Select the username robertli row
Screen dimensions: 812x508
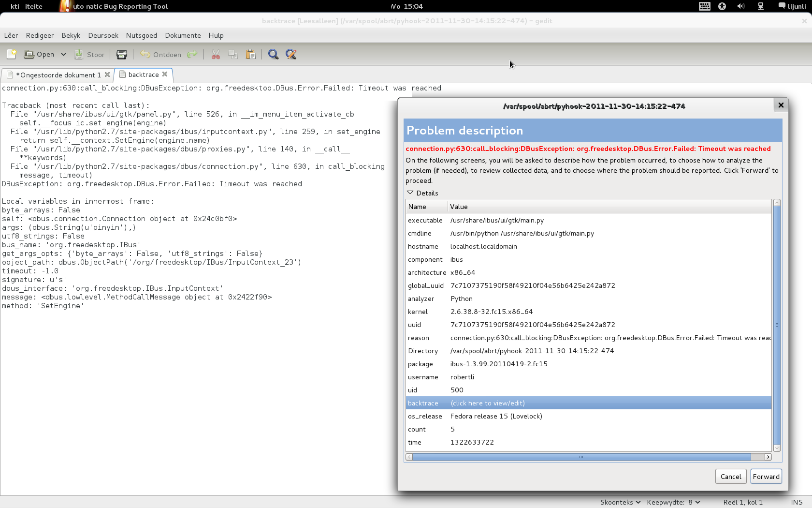click(x=588, y=377)
